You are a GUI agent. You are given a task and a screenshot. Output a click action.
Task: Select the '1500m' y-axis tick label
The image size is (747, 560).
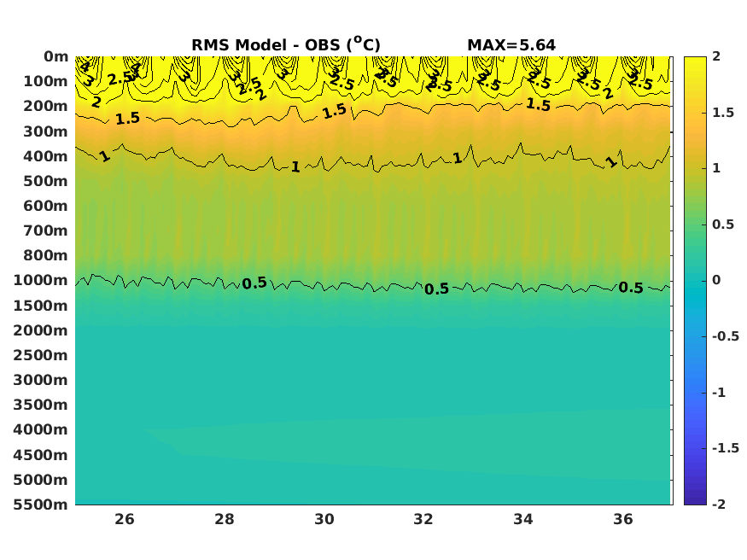[41, 306]
